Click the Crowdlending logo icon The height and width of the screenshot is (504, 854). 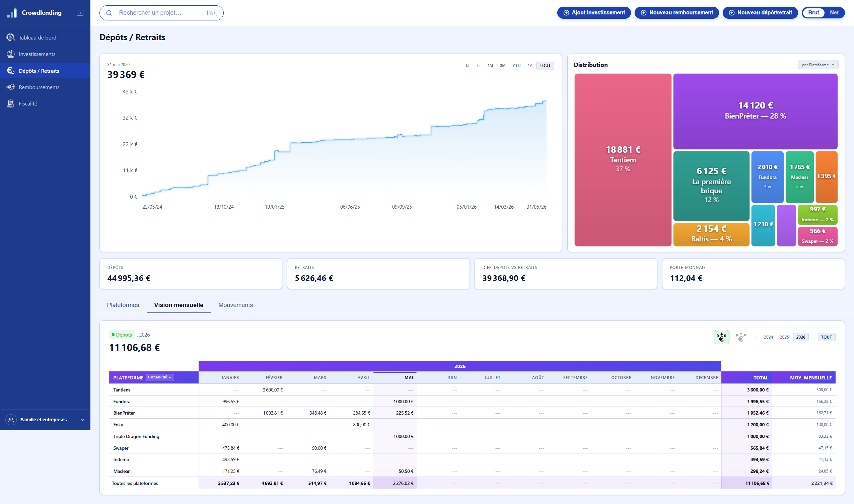tap(12, 13)
